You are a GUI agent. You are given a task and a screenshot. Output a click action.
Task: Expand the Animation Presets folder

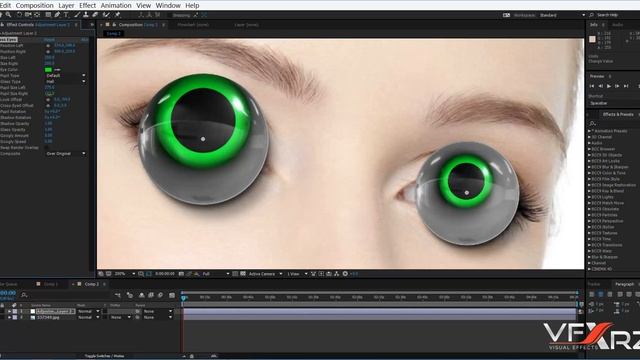[590, 131]
